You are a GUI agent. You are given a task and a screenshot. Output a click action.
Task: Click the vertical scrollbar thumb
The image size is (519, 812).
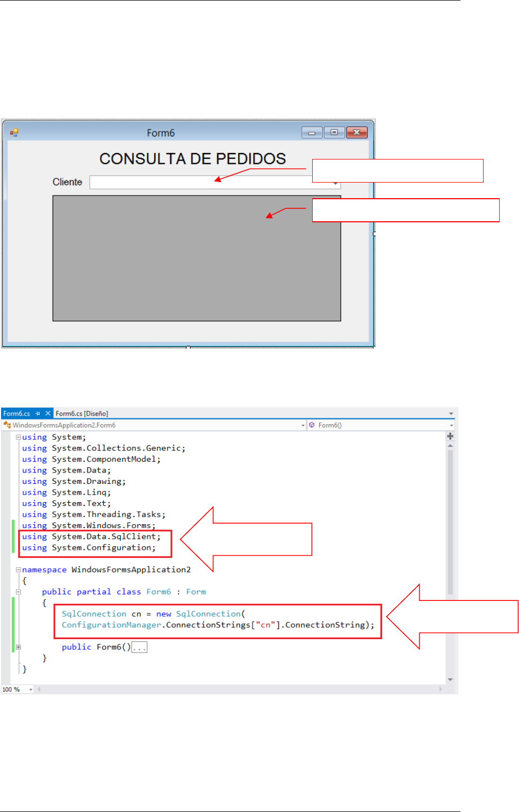(450, 522)
